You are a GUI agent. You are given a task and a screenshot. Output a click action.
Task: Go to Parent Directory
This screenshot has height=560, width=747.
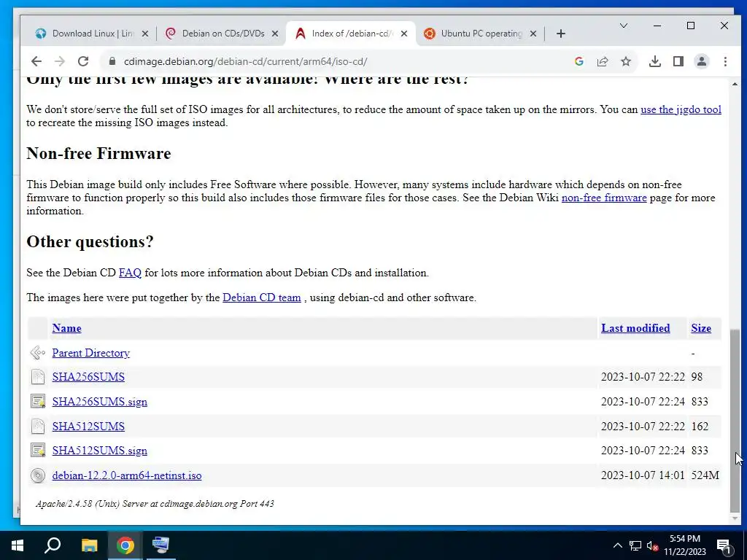pos(91,353)
